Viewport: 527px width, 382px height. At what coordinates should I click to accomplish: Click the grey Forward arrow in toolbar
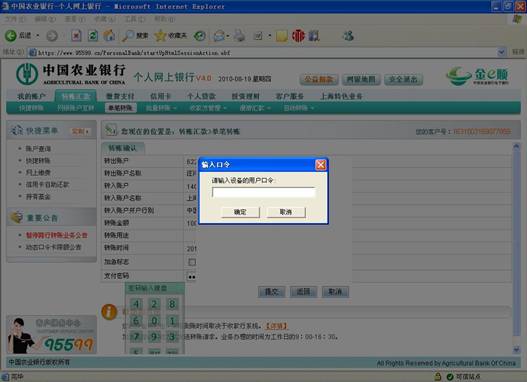point(52,36)
